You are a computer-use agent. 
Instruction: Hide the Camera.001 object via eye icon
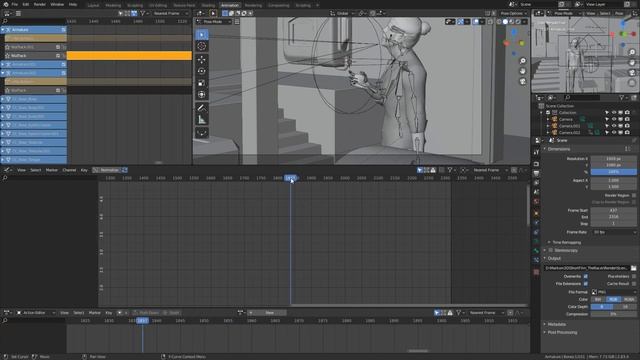tap(614, 126)
